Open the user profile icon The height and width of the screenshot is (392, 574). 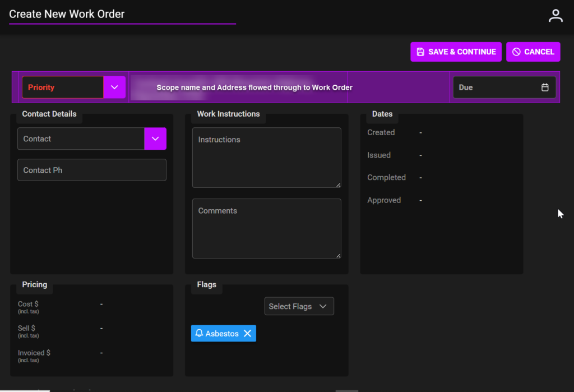tap(555, 15)
